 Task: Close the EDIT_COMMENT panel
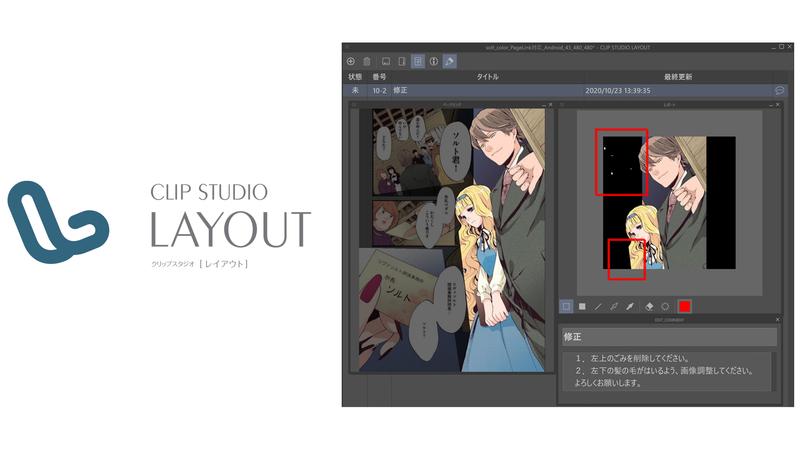point(778,319)
